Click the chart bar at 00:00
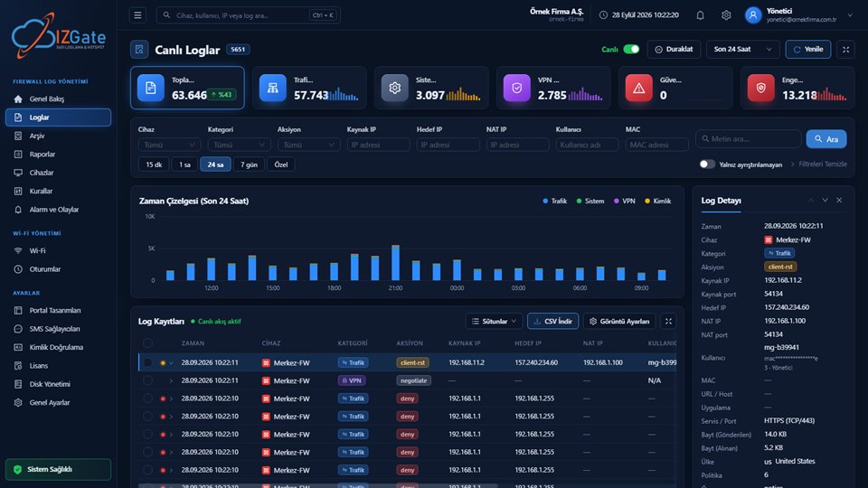868x488 pixels. [457, 270]
